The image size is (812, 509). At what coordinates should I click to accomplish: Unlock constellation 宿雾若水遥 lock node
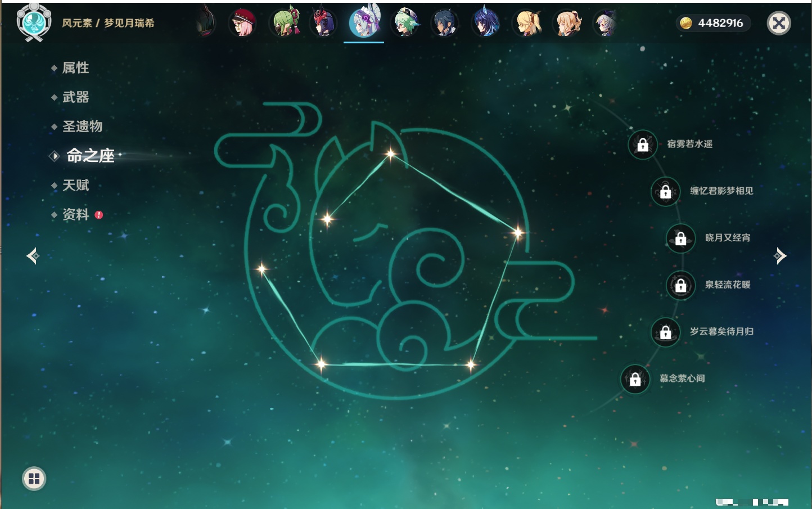tap(643, 145)
